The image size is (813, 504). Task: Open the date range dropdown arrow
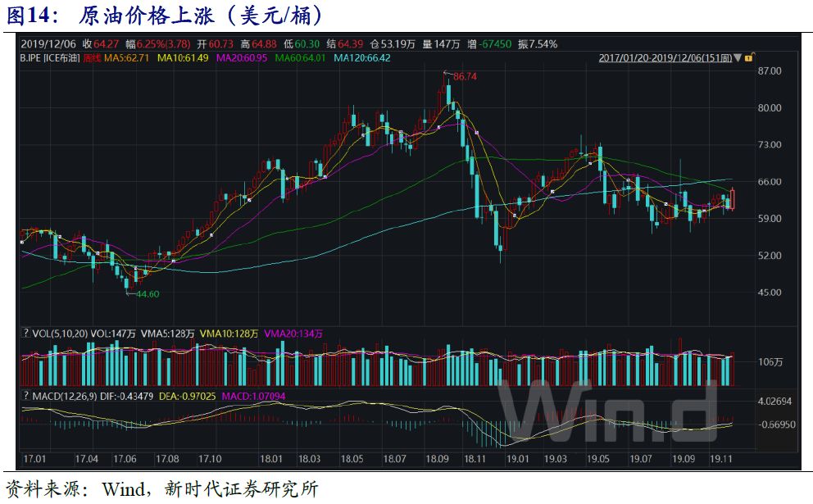pyautogui.click(x=738, y=58)
